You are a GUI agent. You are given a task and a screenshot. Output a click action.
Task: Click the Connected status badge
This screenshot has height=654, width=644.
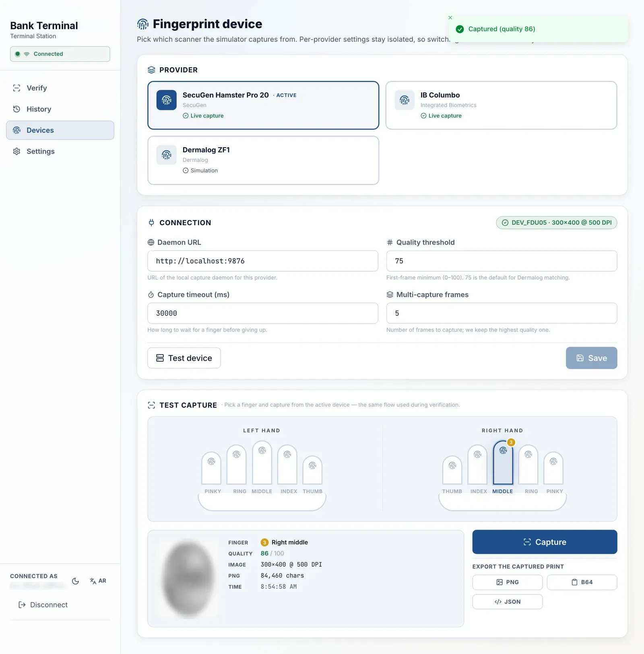pos(60,54)
